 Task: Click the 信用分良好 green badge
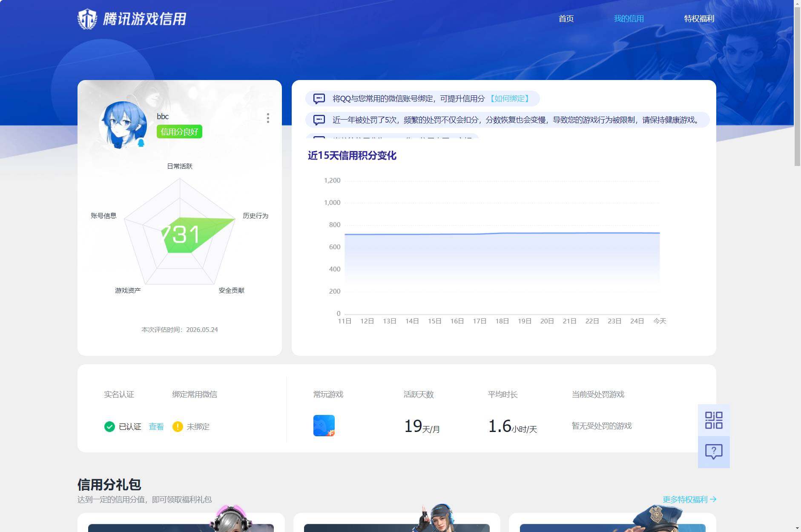click(179, 132)
